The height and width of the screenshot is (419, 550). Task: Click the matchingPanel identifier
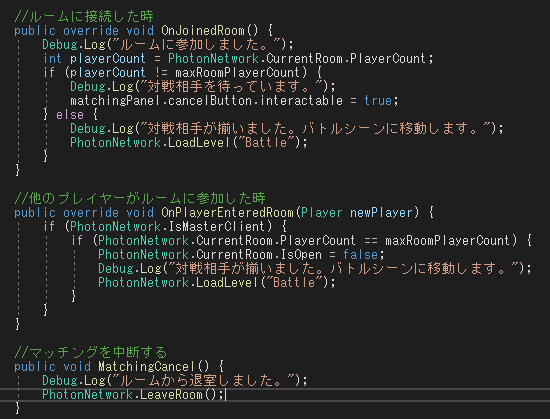tap(115, 101)
